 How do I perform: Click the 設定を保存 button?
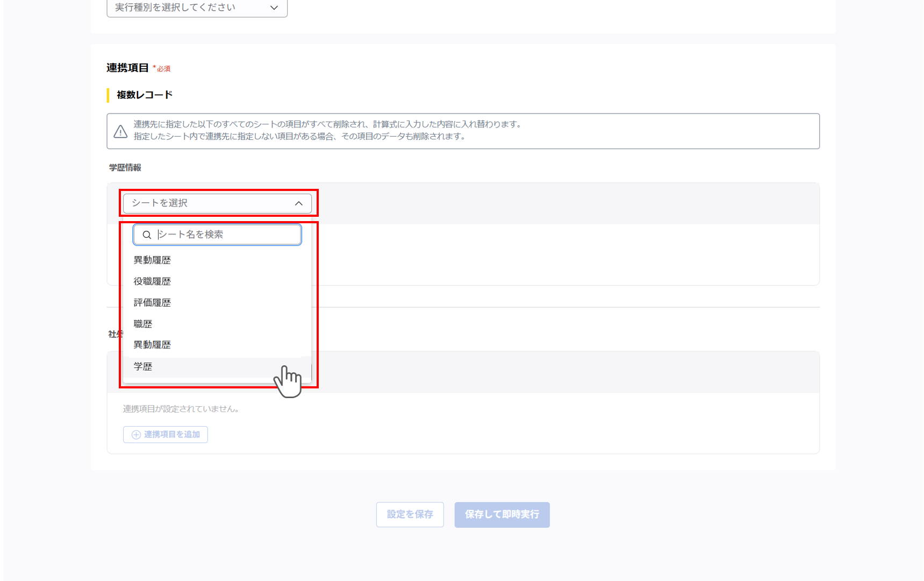[410, 515]
